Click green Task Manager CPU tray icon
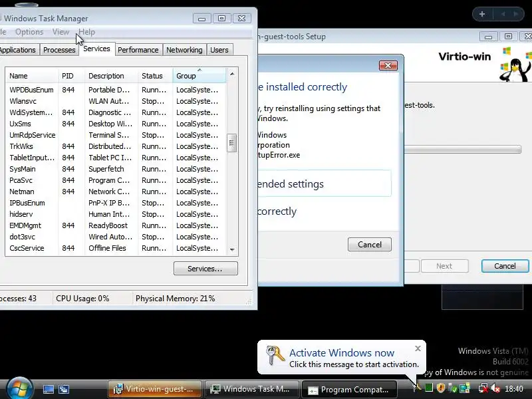This screenshot has width=532, height=399. point(429,388)
